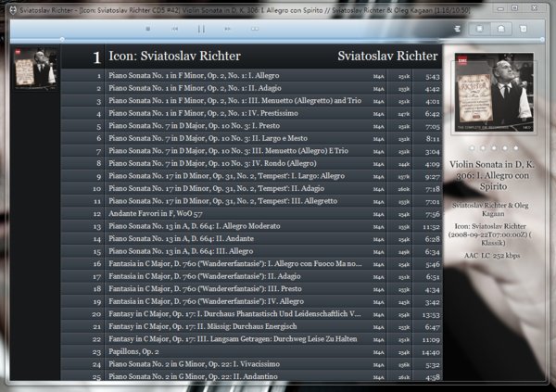Select track 'D. 664: I. Allegro Moderato'
556x392 pixels.
pyautogui.click(x=251, y=226)
